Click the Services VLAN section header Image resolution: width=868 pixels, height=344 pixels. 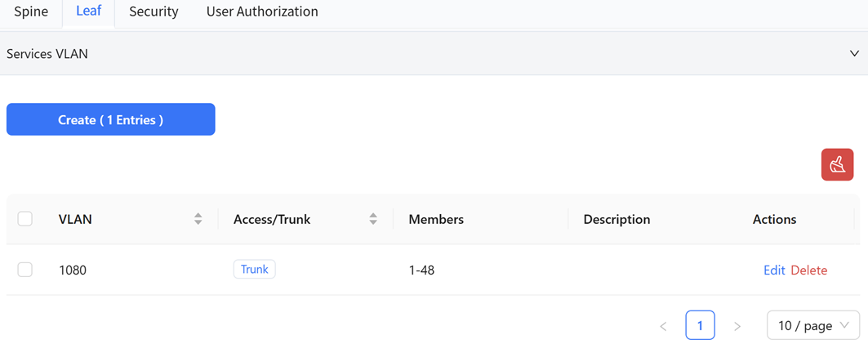click(434, 53)
